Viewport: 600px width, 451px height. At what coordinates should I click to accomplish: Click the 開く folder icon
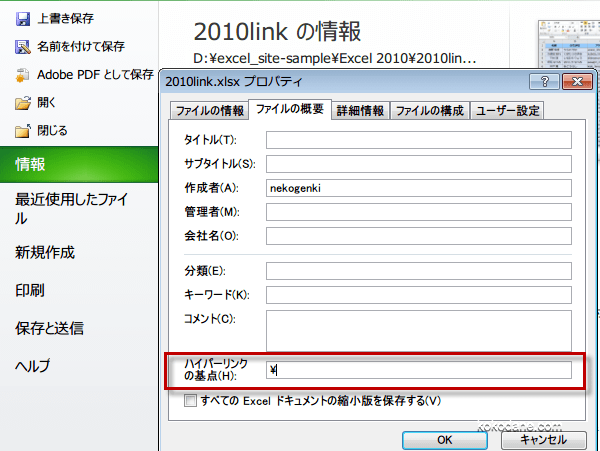point(23,103)
